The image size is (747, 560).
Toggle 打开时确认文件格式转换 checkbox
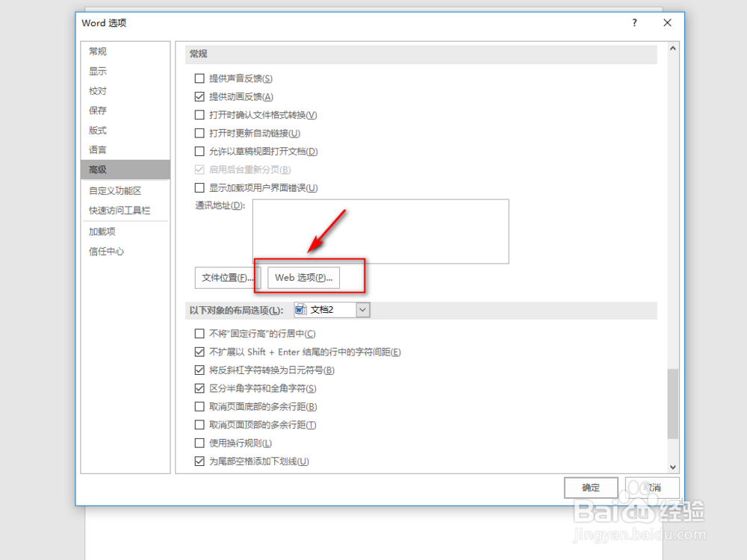tap(199, 115)
